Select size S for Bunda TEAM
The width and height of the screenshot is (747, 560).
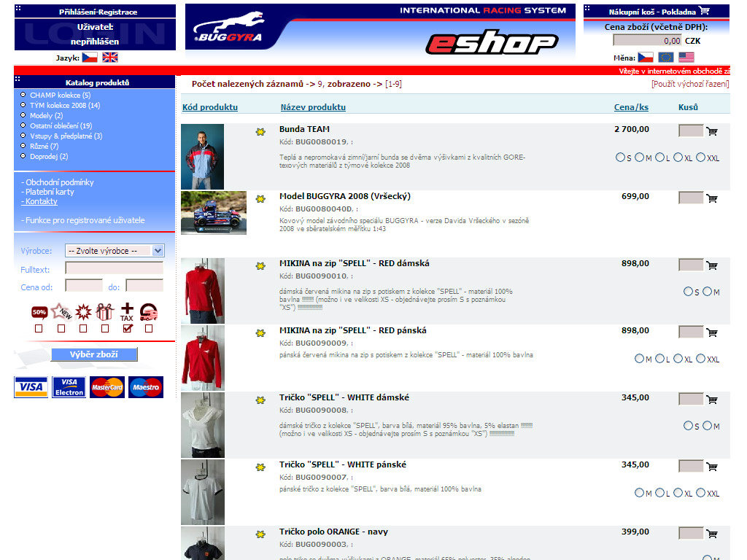coord(620,157)
